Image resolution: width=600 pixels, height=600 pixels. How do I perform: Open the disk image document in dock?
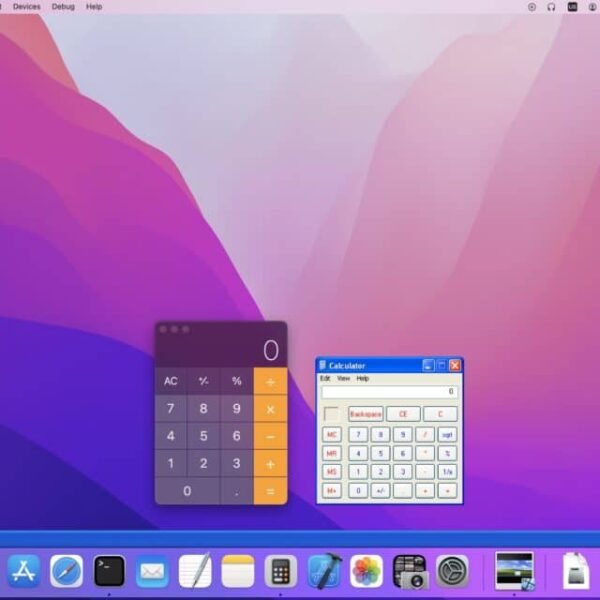(576, 571)
